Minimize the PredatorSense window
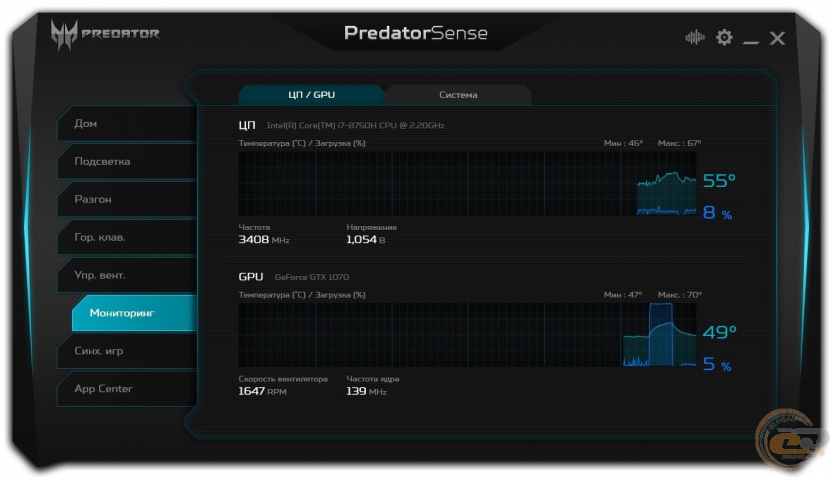 coord(751,41)
